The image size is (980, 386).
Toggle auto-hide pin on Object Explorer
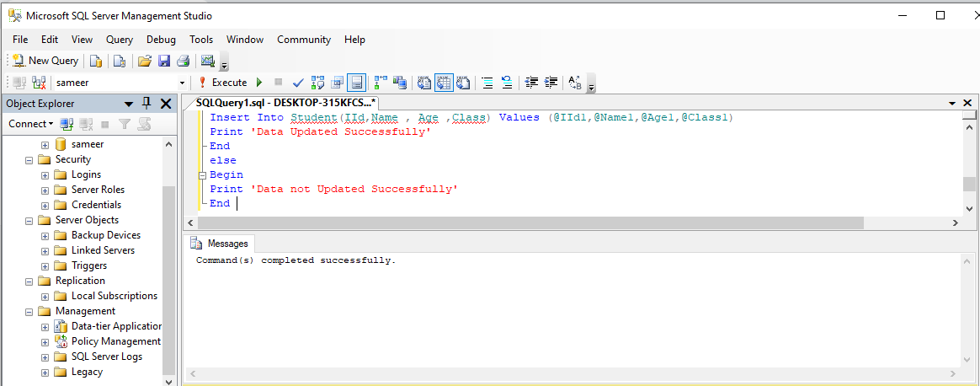click(147, 103)
